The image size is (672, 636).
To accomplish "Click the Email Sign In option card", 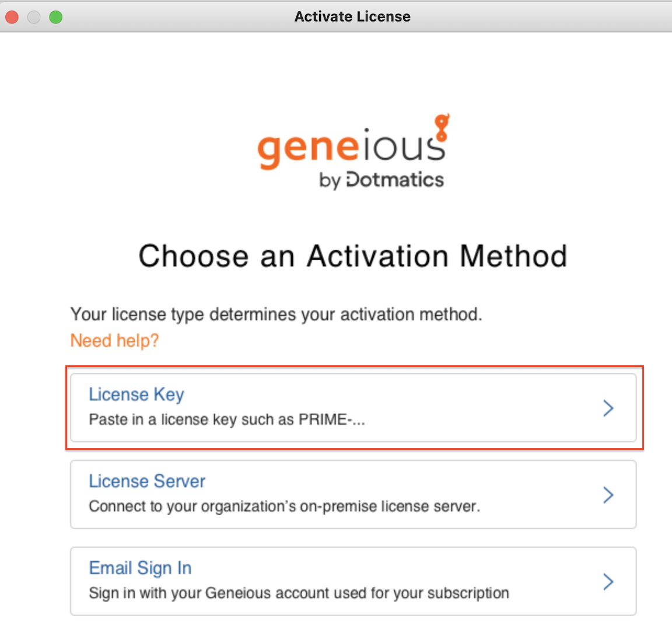I will coord(352,581).
